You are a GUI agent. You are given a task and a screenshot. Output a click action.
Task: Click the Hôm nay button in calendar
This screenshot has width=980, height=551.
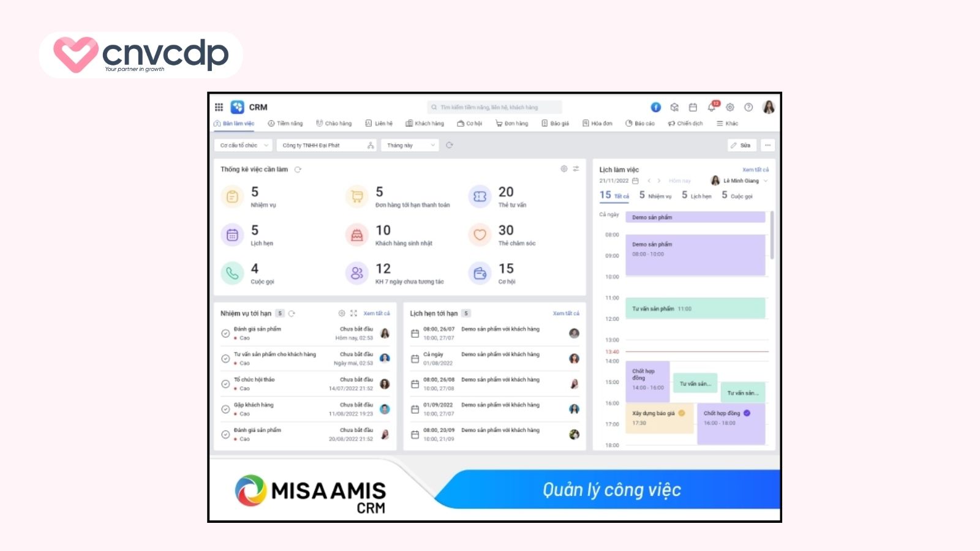coord(680,181)
